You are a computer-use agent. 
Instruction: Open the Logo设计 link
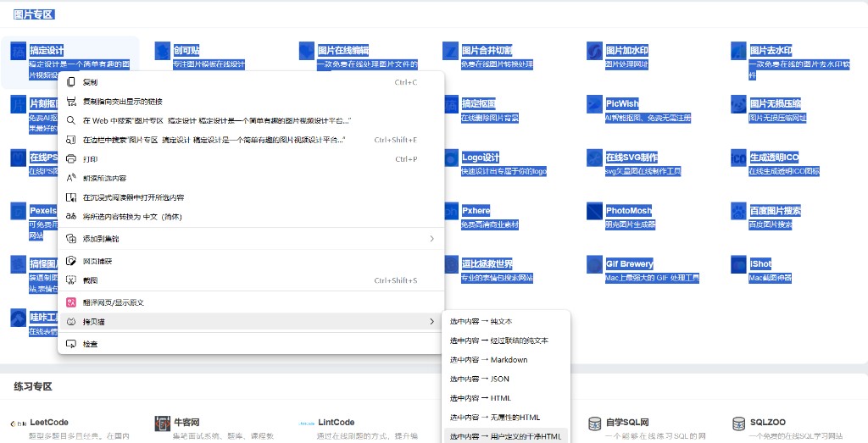tap(481, 157)
